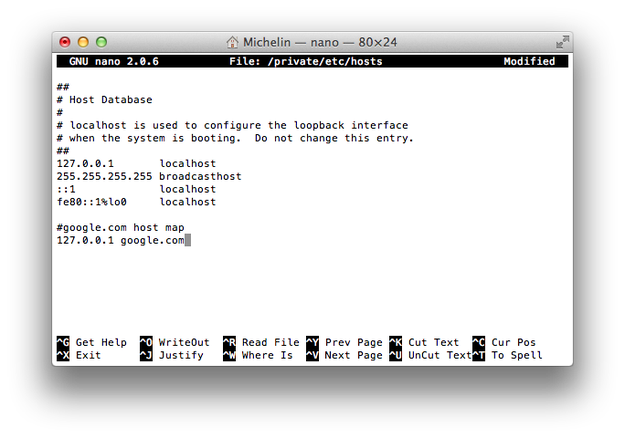Click the '^C Cur Pos' shortcut
The width and height of the screenshot is (625, 438).
(x=504, y=342)
